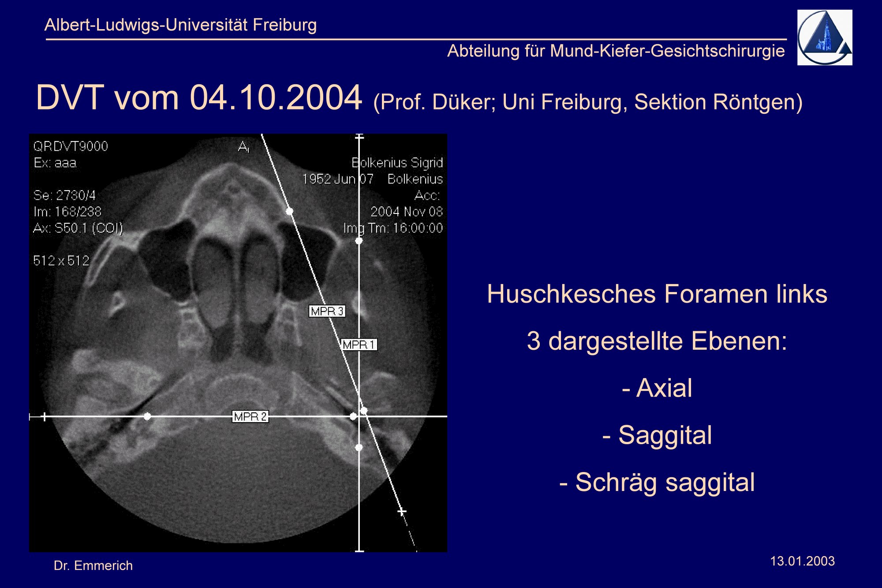Click the '1952 Jun 07' overlay text
The height and width of the screenshot is (588, 882).
click(338, 179)
